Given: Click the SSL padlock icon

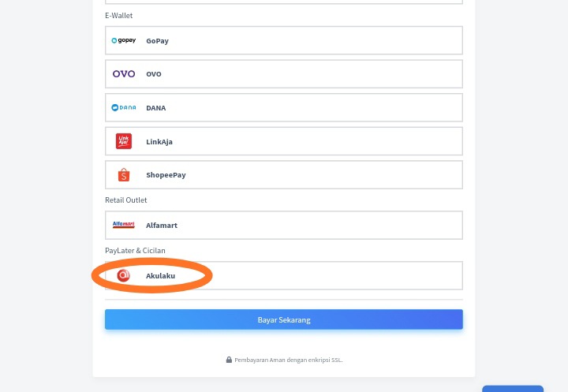Looking at the screenshot, I should pos(229,360).
